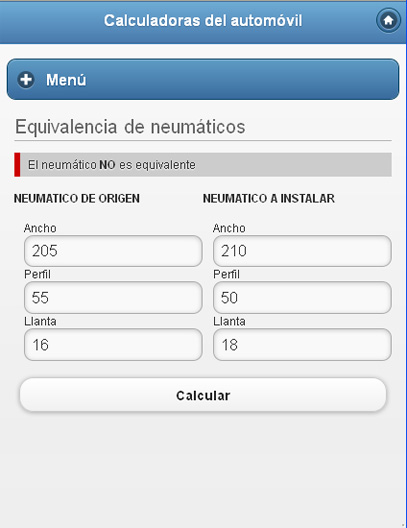Focus origin Ancho field showing 205
407x528 pixels.
pyautogui.click(x=113, y=251)
